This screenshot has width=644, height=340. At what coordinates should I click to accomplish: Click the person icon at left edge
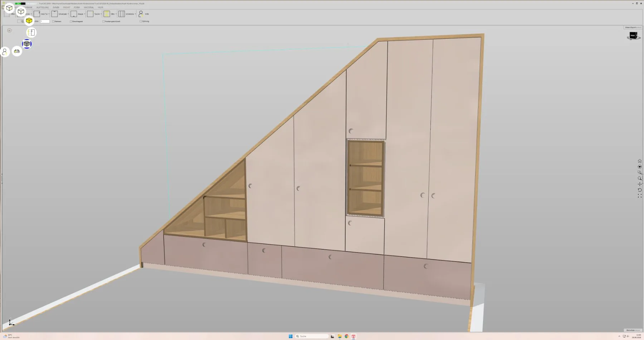coord(5,52)
